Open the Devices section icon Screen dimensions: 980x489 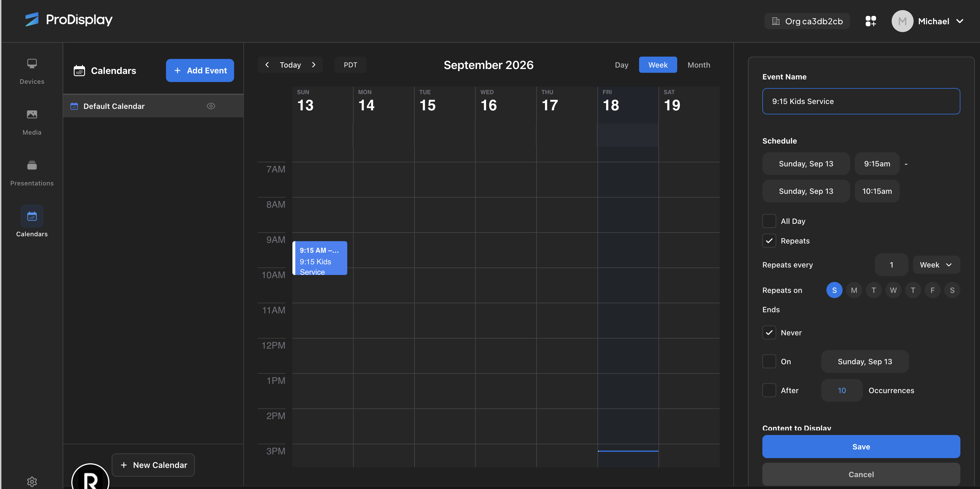click(32, 64)
